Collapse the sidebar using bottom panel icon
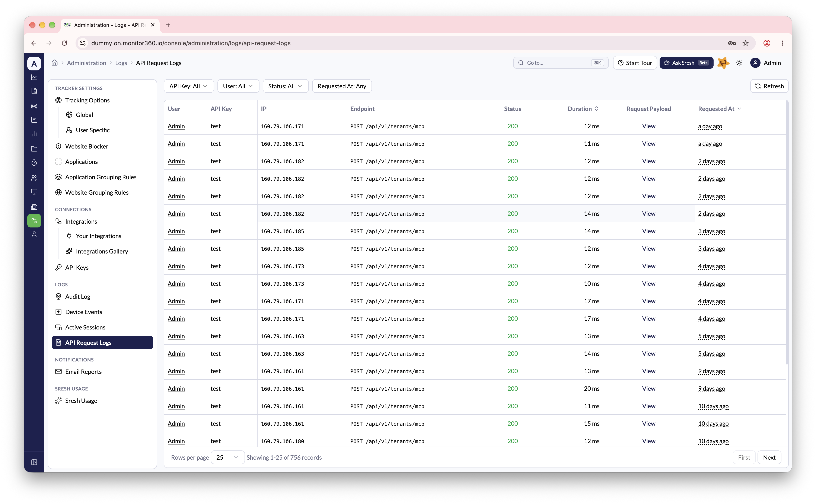The height and width of the screenshot is (504, 816). click(x=34, y=462)
